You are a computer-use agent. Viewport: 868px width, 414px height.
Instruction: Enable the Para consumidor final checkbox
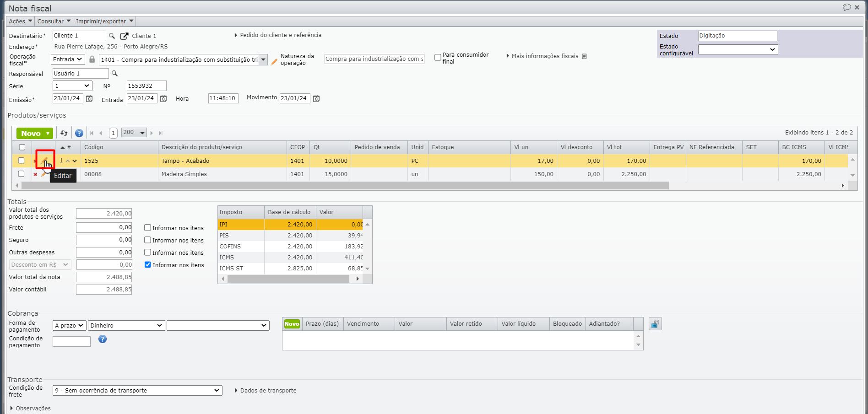coord(438,58)
